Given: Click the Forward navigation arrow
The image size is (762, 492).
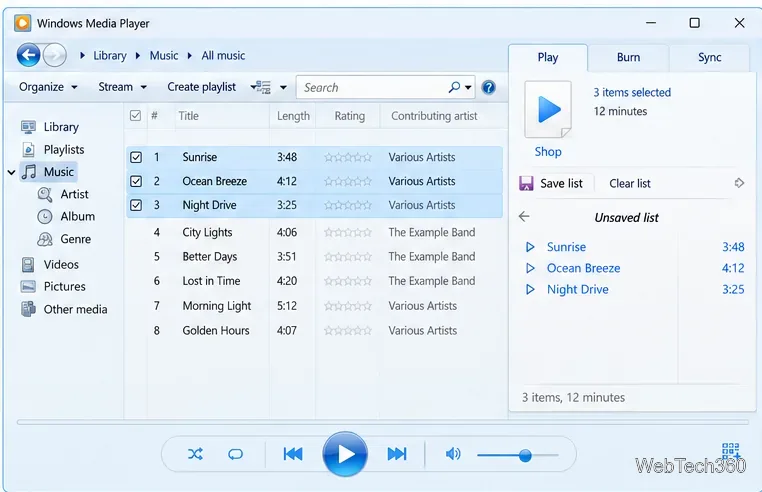Looking at the screenshot, I should point(54,55).
